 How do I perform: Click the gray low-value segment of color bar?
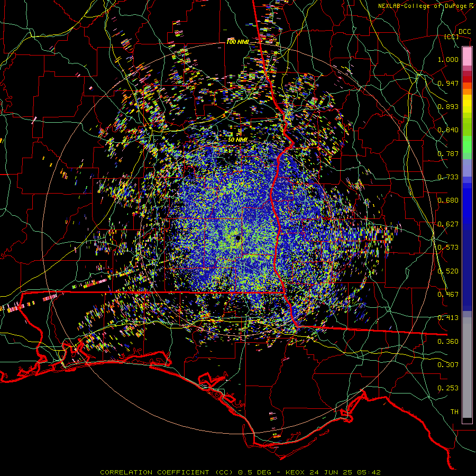[x=467, y=368]
